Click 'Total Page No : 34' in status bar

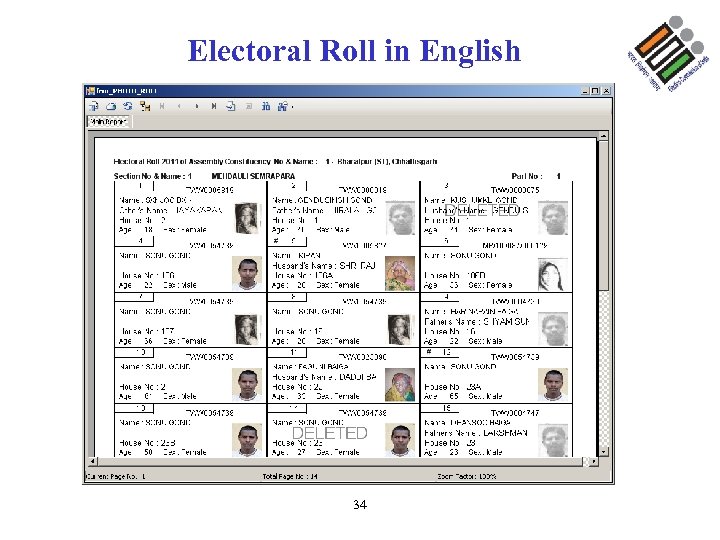click(x=290, y=477)
